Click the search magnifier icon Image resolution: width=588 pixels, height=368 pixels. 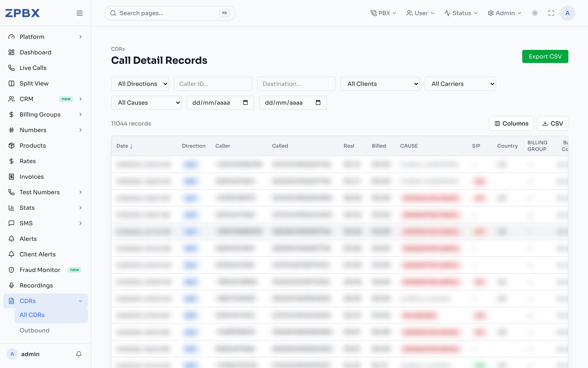pos(113,13)
